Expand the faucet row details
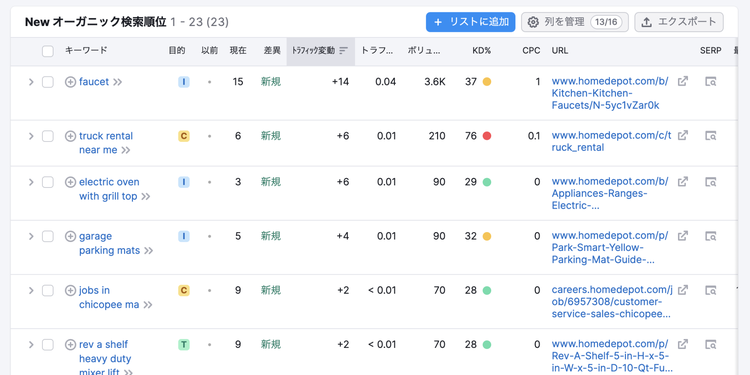Screen dimensions: 750x375 pos(31,82)
